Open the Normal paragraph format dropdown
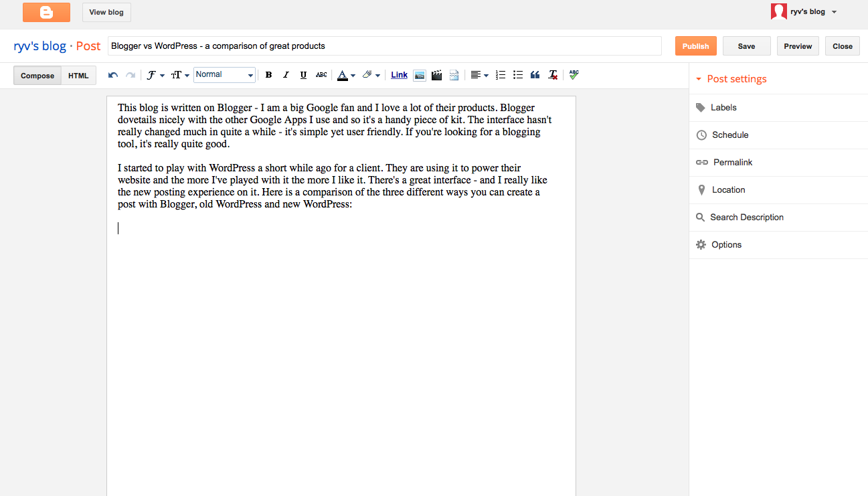 (x=224, y=75)
